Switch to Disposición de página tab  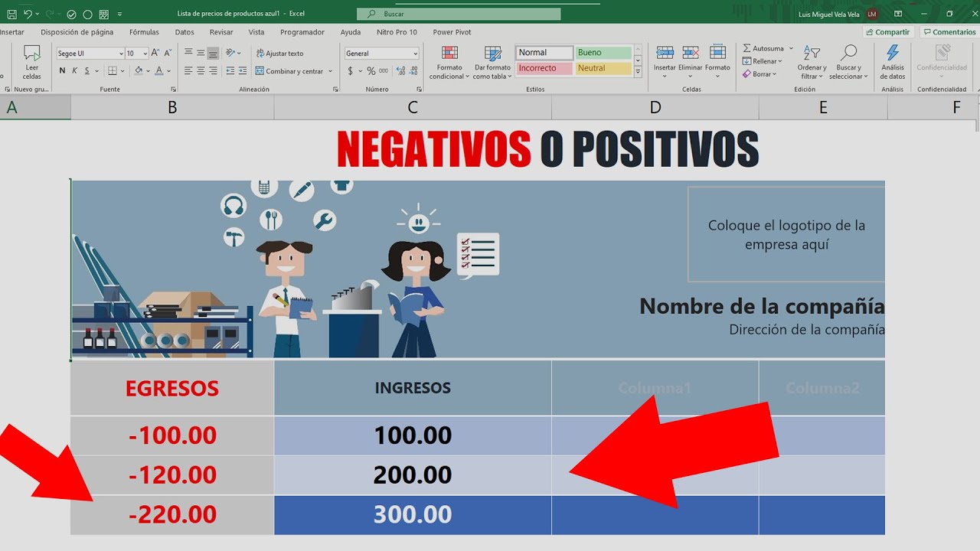77,32
